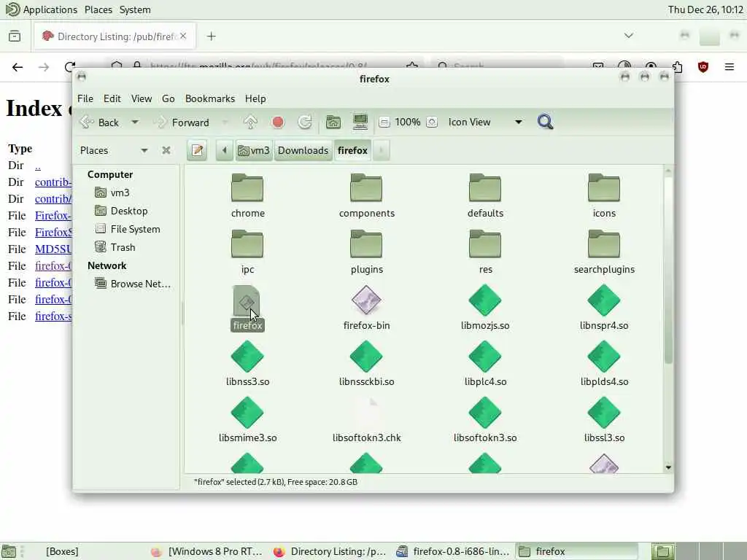Screen dimensions: 747x560
Task: Open the browser tab list chevron
Action: tap(628, 36)
